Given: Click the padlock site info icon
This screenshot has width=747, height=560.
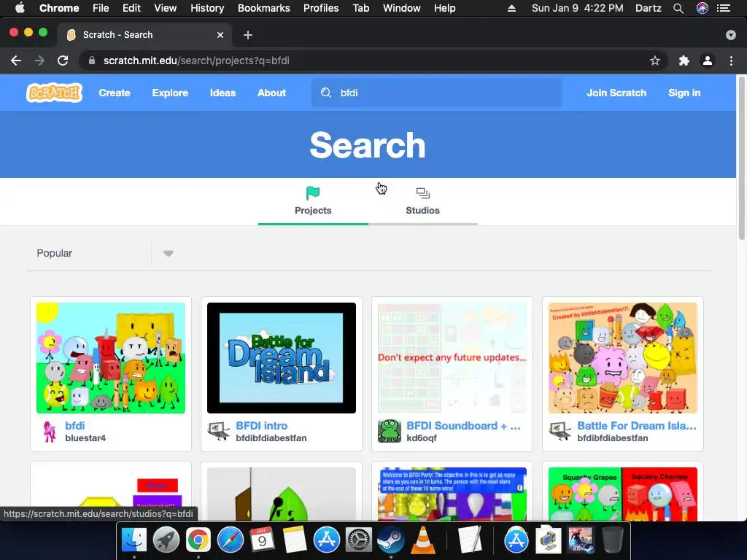Looking at the screenshot, I should click(92, 61).
